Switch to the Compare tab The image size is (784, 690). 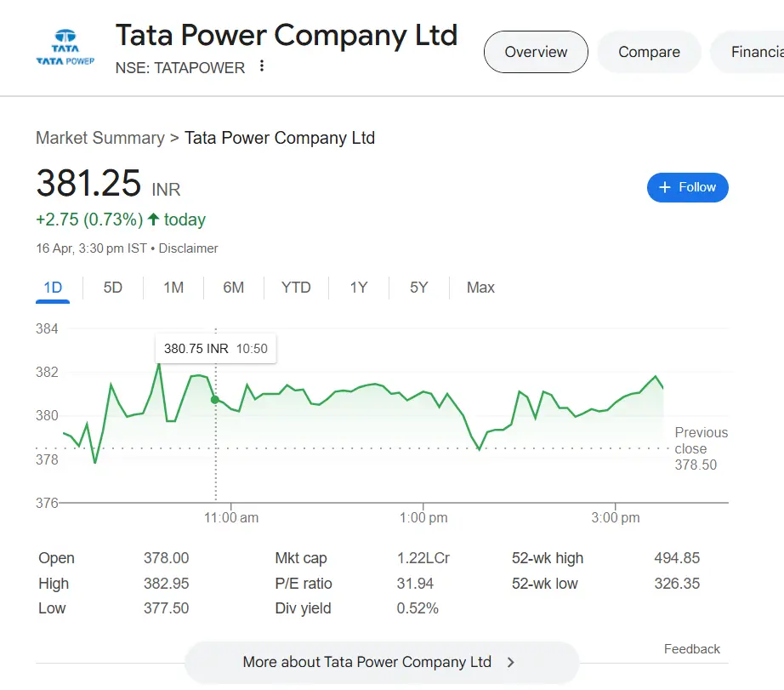pyautogui.click(x=649, y=52)
